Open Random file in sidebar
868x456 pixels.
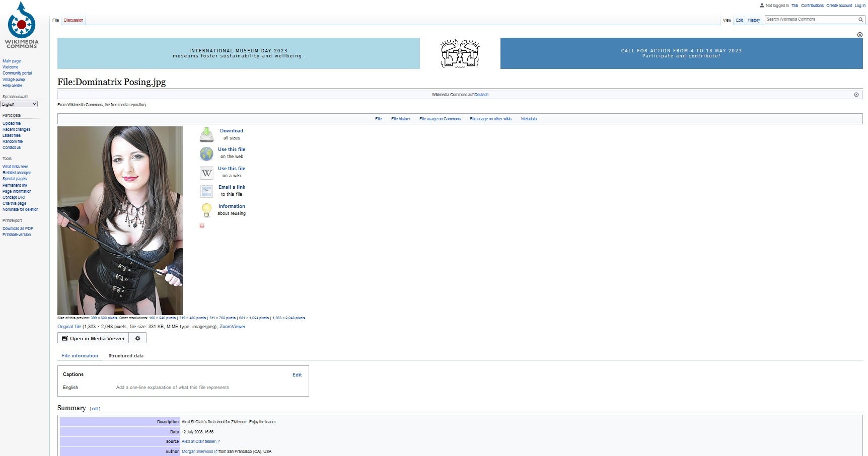pyautogui.click(x=13, y=141)
